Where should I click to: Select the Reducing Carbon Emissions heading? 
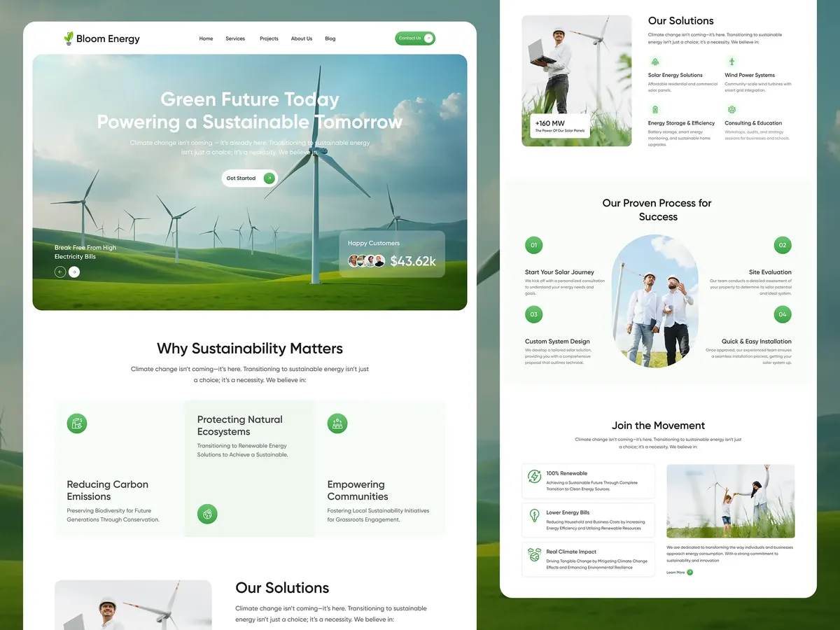point(108,490)
